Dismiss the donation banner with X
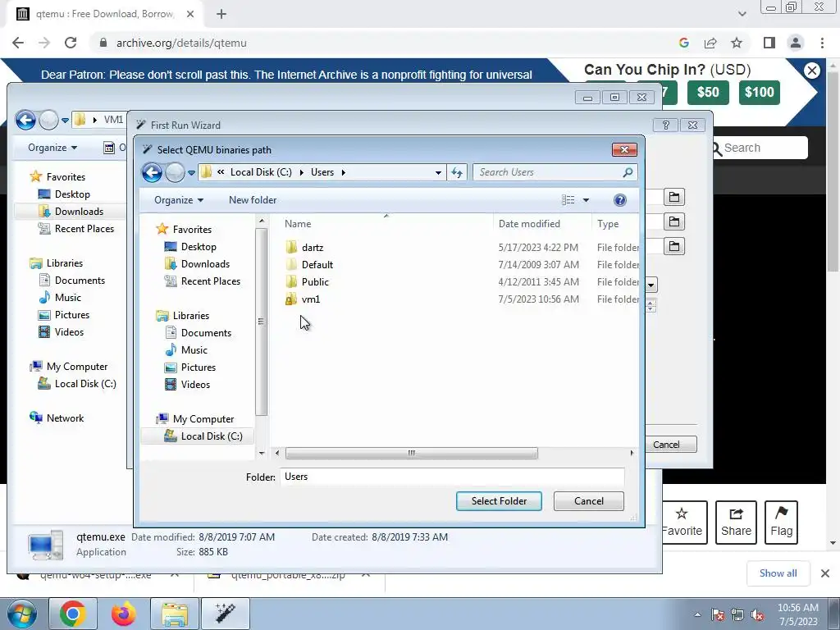 click(812, 71)
